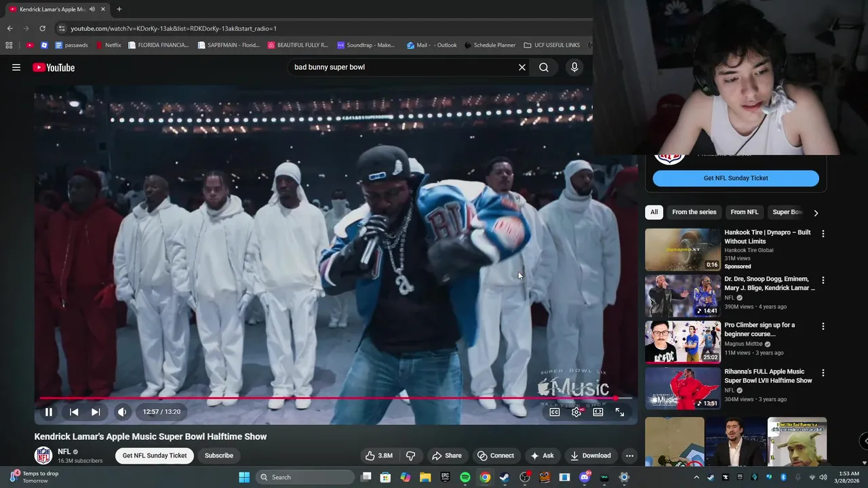Open Mail - Outlook bookmark
This screenshot has width=868, height=488.
(x=432, y=45)
